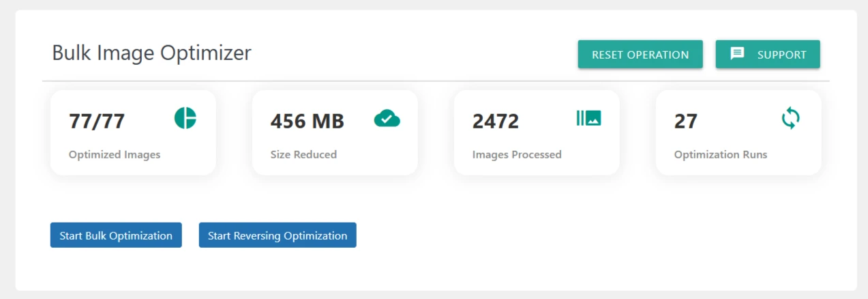The height and width of the screenshot is (299, 868).
Task: Click the 456 MB value
Action: 308,122
